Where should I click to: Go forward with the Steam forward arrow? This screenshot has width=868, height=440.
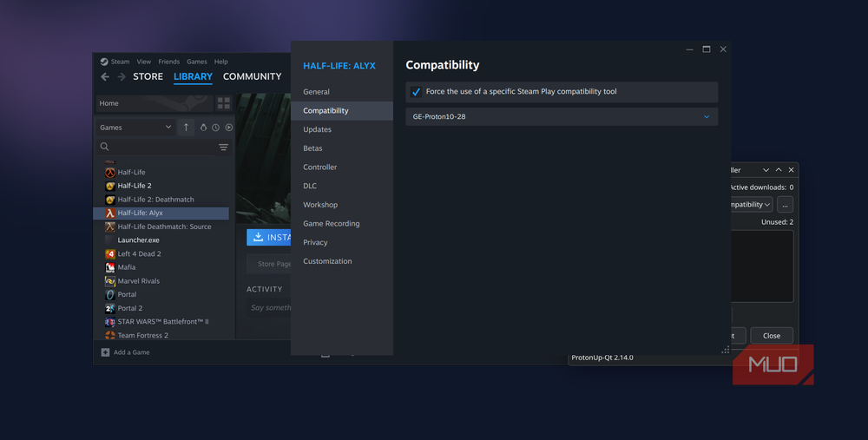click(122, 76)
